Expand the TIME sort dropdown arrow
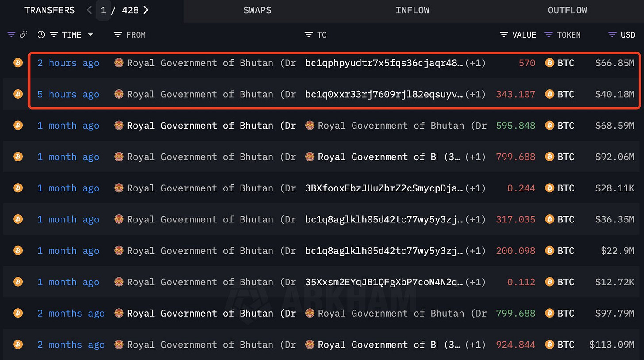 (91, 34)
